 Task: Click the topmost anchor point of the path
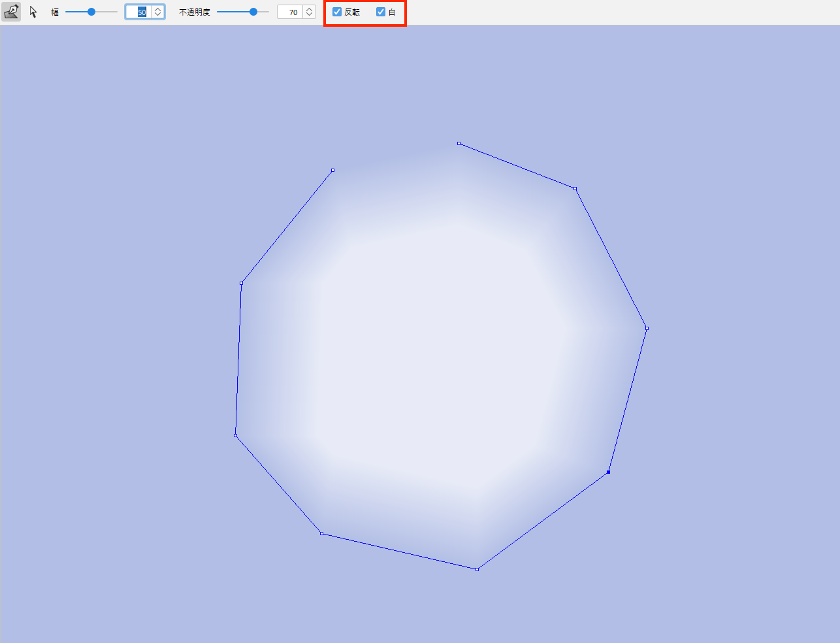(459, 143)
